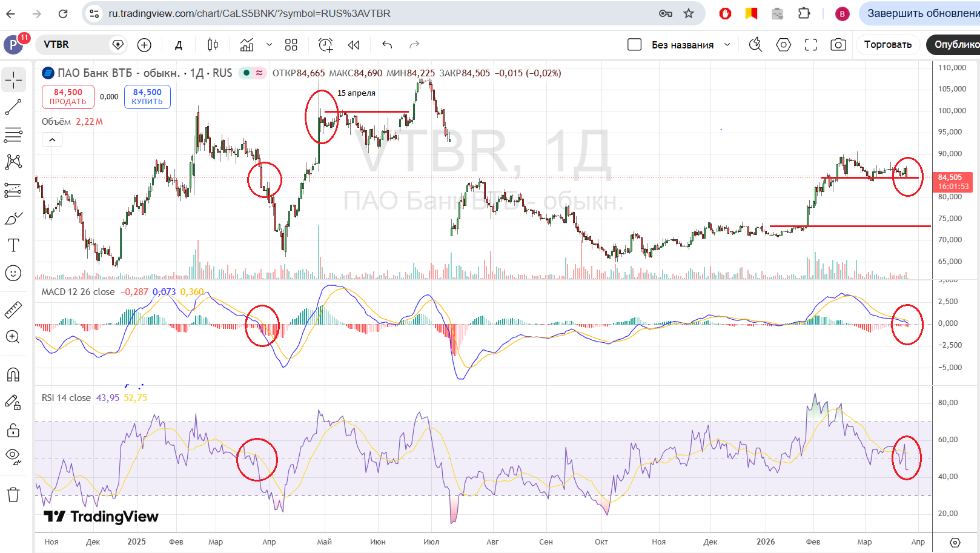The height and width of the screenshot is (553, 980).
Task: Open user profile avatar menu
Action: 13,45
